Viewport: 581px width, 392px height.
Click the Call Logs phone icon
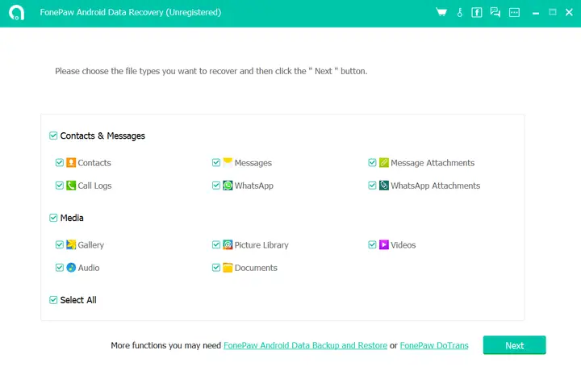(71, 186)
